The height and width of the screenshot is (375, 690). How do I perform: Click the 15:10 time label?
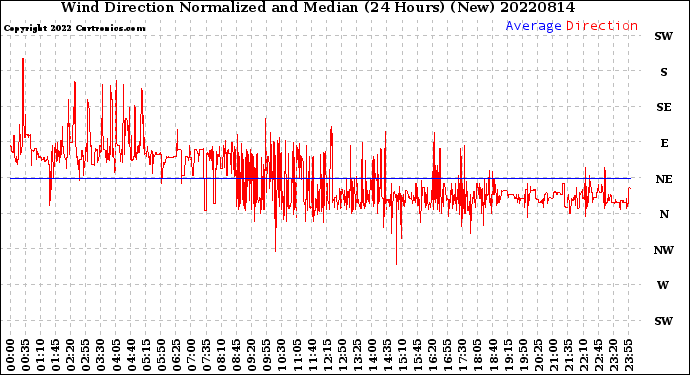[402, 355]
